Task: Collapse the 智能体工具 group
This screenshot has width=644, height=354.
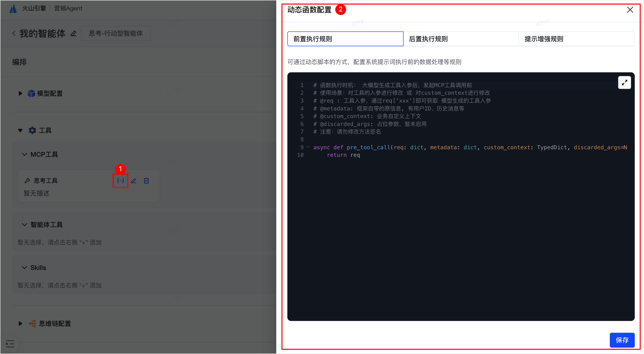Action: coord(24,225)
